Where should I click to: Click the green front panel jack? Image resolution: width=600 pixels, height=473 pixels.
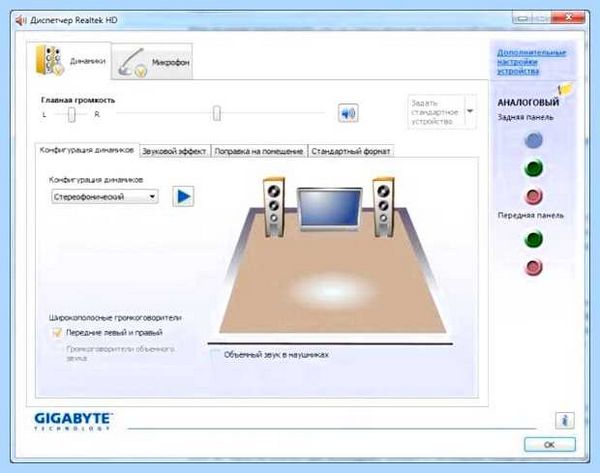[533, 239]
